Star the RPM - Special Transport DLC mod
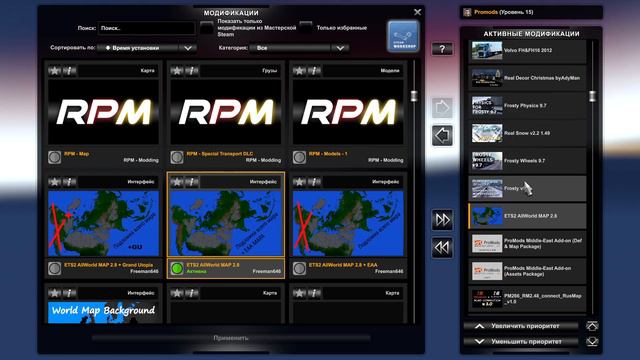The width and height of the screenshot is (640, 360). (x=177, y=71)
